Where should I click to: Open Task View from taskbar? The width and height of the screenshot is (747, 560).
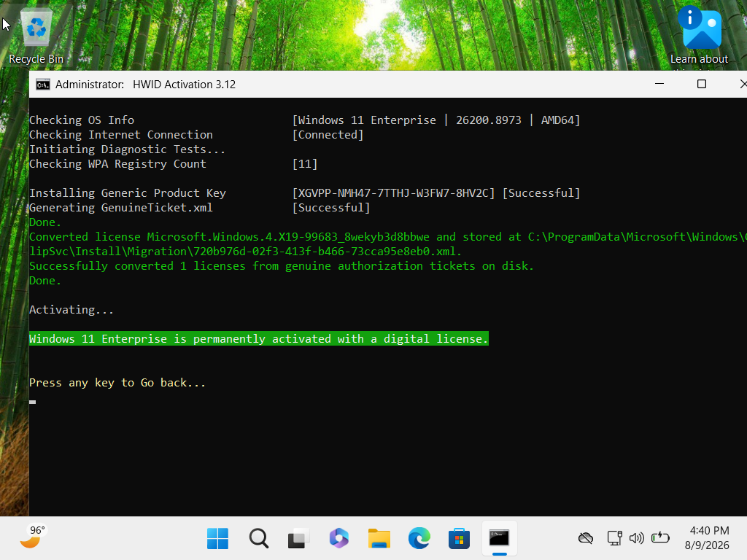[x=298, y=539]
